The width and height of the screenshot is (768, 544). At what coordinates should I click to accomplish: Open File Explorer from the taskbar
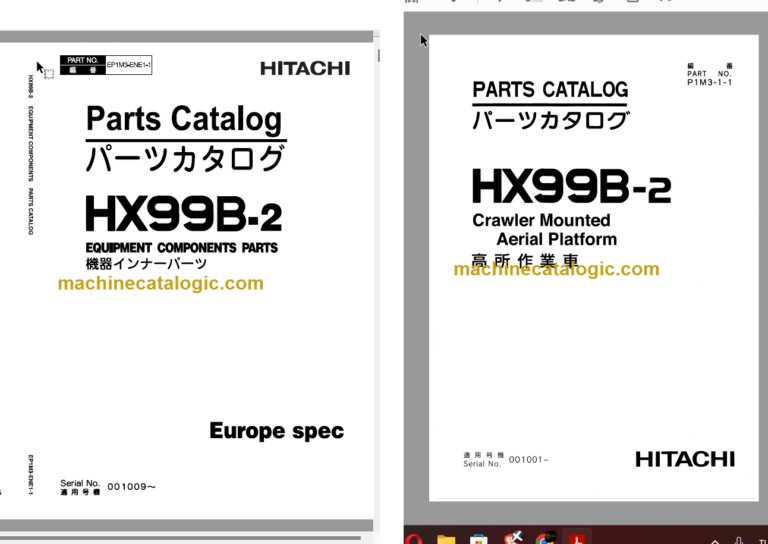pos(446,539)
